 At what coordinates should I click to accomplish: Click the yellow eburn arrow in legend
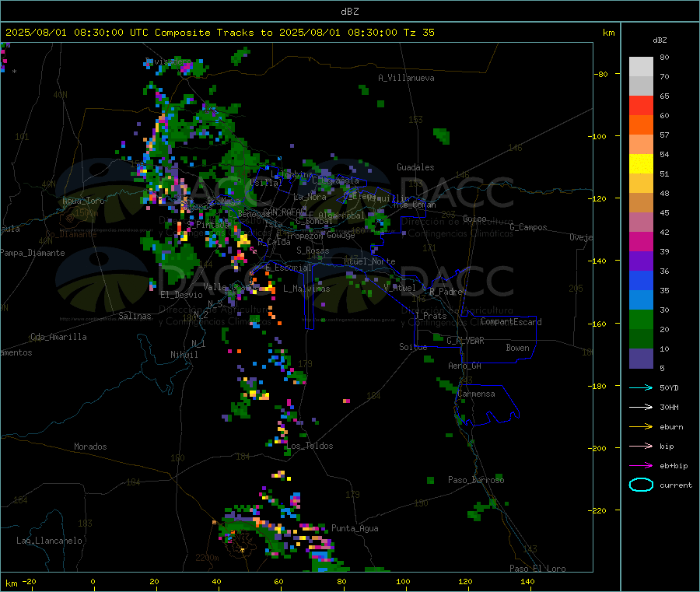coord(641,427)
